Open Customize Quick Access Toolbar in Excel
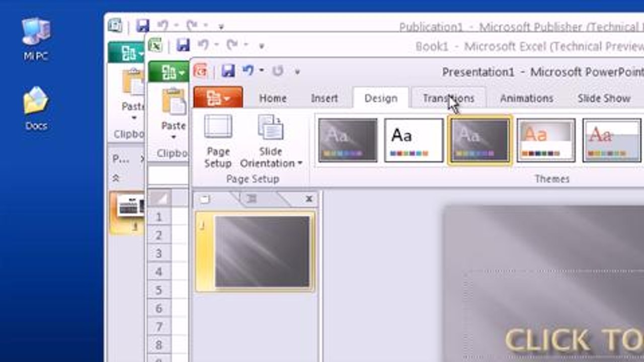The height and width of the screenshot is (362, 644). 261,46
